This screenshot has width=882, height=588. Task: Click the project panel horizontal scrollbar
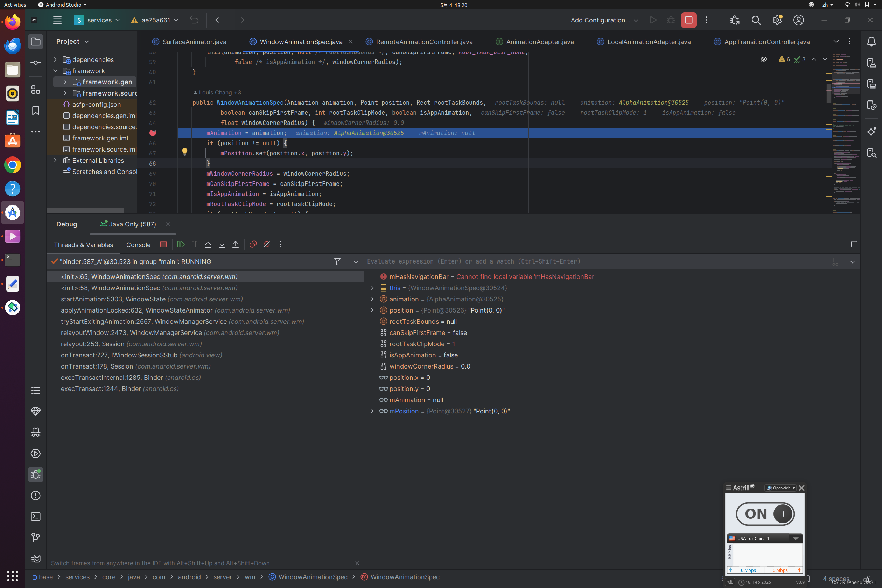click(85, 211)
